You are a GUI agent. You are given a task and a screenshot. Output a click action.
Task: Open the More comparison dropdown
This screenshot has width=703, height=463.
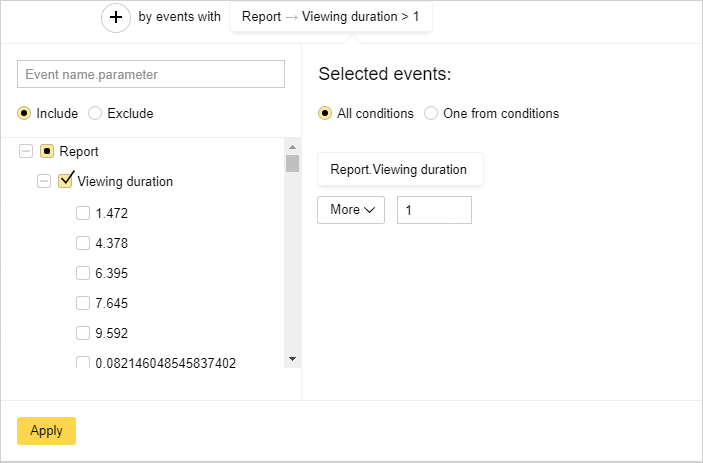pos(351,210)
